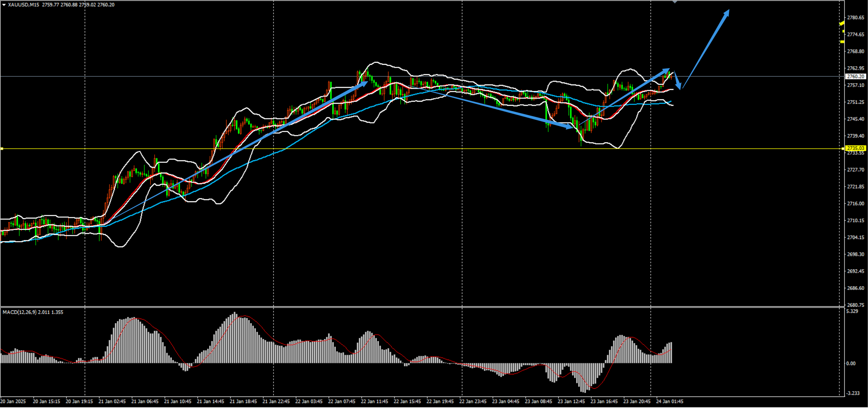Image resolution: width=868 pixels, height=408 pixels.
Task: Click time axis label 23 Jan 16:45
Action: [604, 401]
